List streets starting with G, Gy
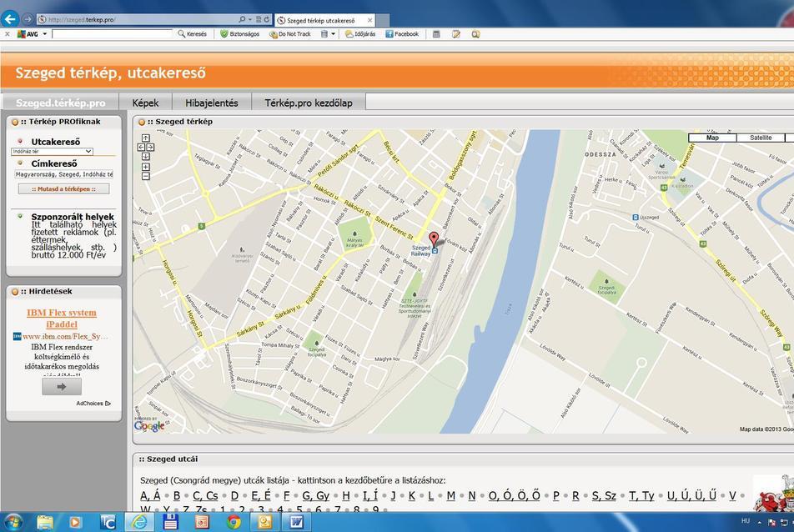The height and width of the screenshot is (532, 794). pyautogui.click(x=315, y=495)
